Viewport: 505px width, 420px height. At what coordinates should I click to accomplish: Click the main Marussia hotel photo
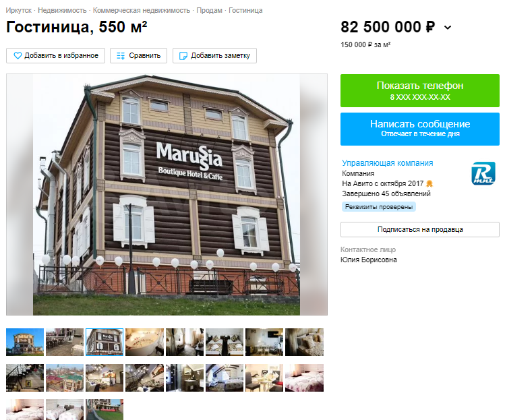pyautogui.click(x=167, y=195)
